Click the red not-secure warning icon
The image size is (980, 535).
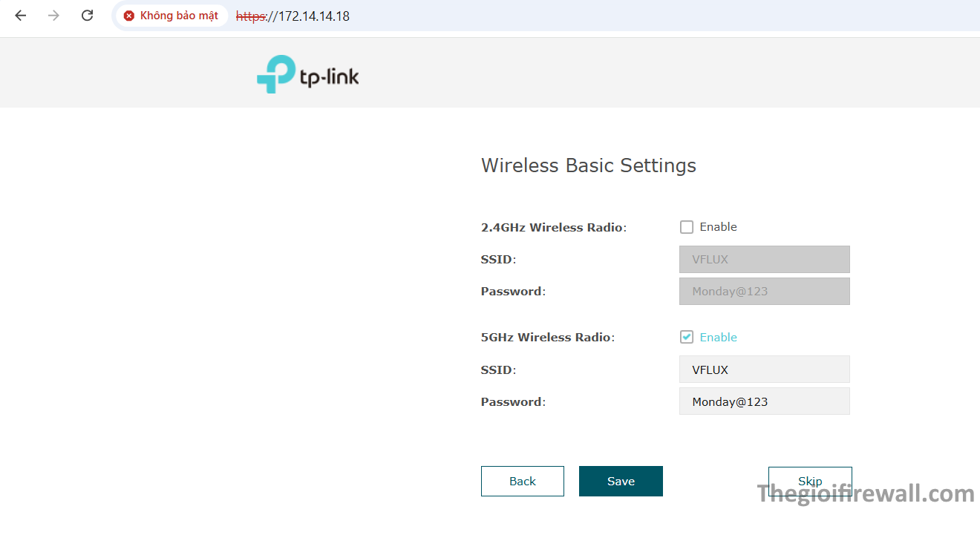129,16
